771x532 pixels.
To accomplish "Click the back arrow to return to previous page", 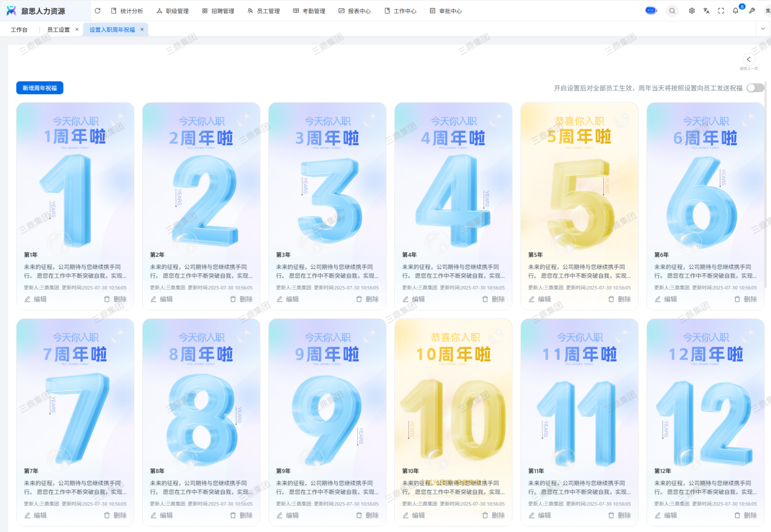I will [x=749, y=60].
